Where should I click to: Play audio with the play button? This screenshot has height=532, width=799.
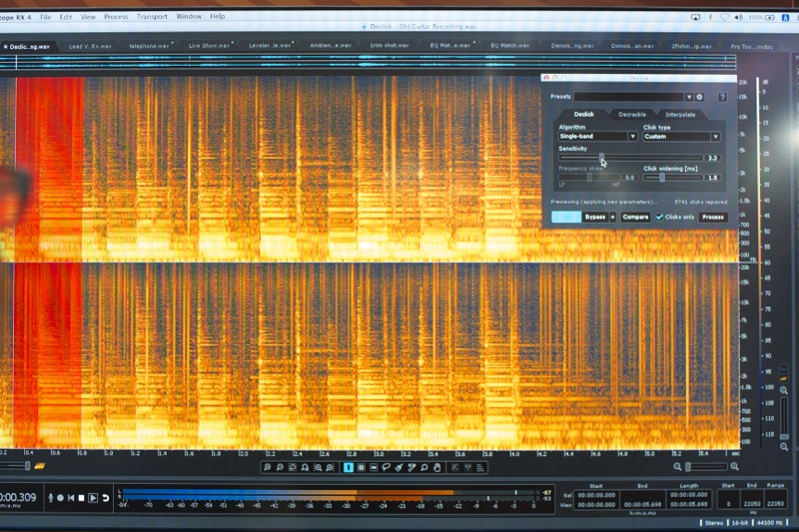[x=93, y=498]
